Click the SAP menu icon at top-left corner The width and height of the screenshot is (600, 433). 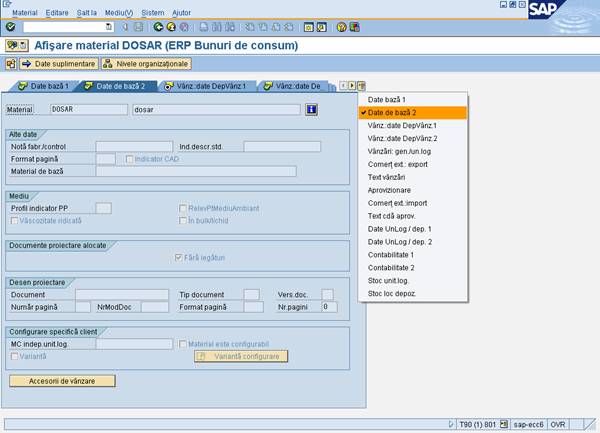point(7,4)
